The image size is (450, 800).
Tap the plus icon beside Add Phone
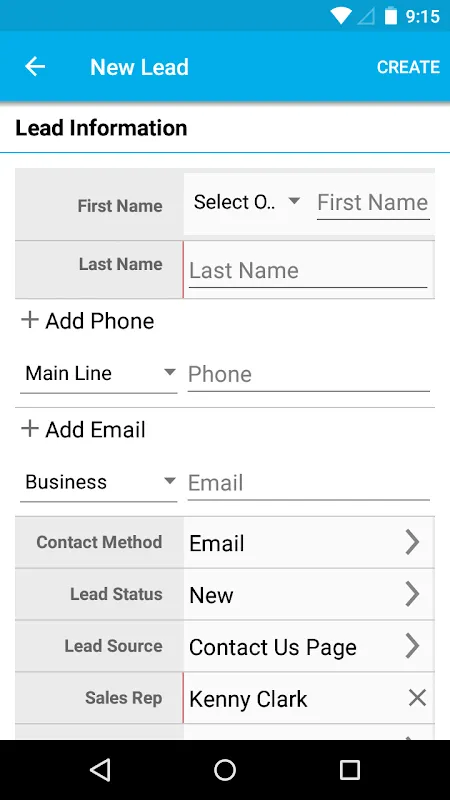(30, 320)
